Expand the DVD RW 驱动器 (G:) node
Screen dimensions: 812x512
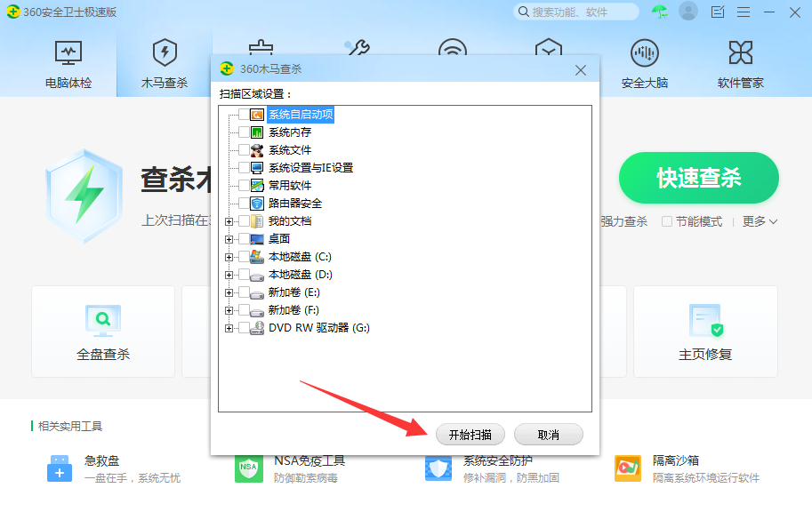click(x=229, y=328)
